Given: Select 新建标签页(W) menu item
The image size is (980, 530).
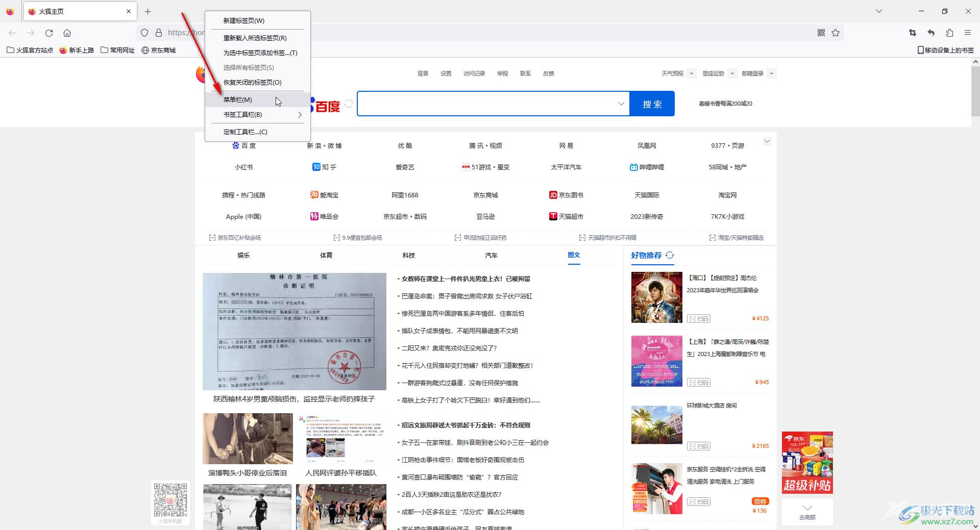Looking at the screenshot, I should tap(258, 20).
